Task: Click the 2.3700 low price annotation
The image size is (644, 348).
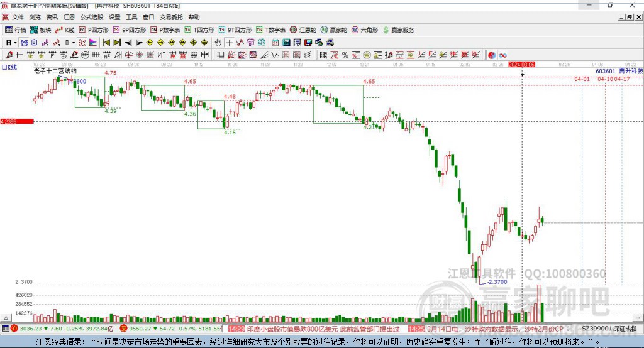Action: click(x=498, y=282)
